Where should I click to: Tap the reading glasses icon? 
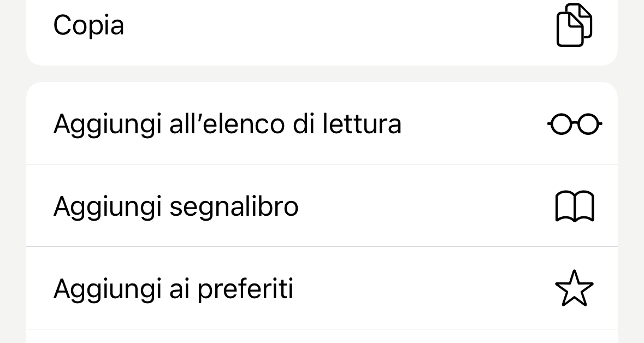575,123
